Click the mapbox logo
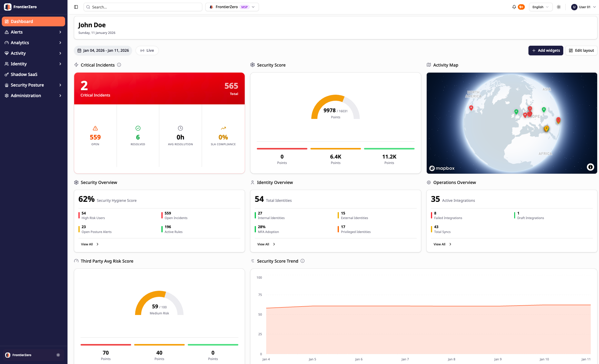The height and width of the screenshot is (364, 599). 442,168
